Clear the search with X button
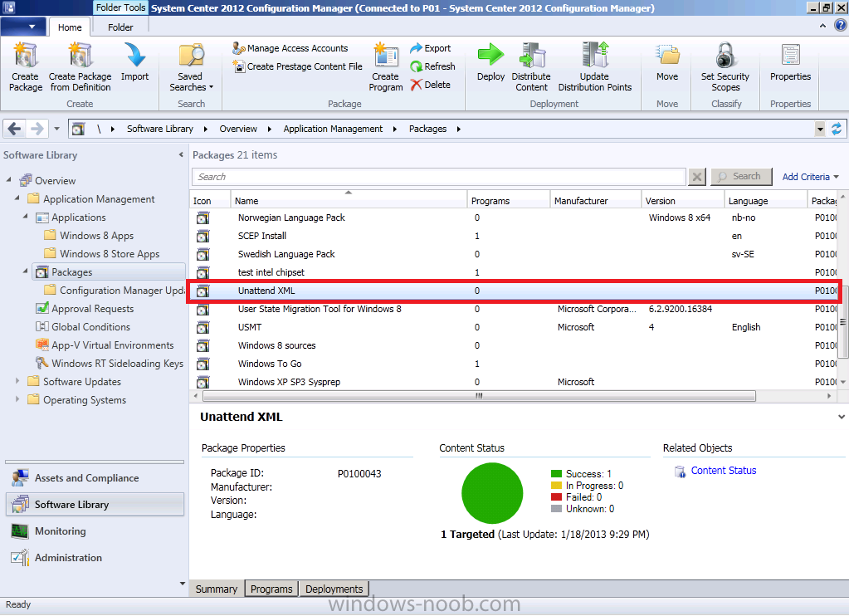Viewport: 849px width, 616px height. click(x=697, y=177)
